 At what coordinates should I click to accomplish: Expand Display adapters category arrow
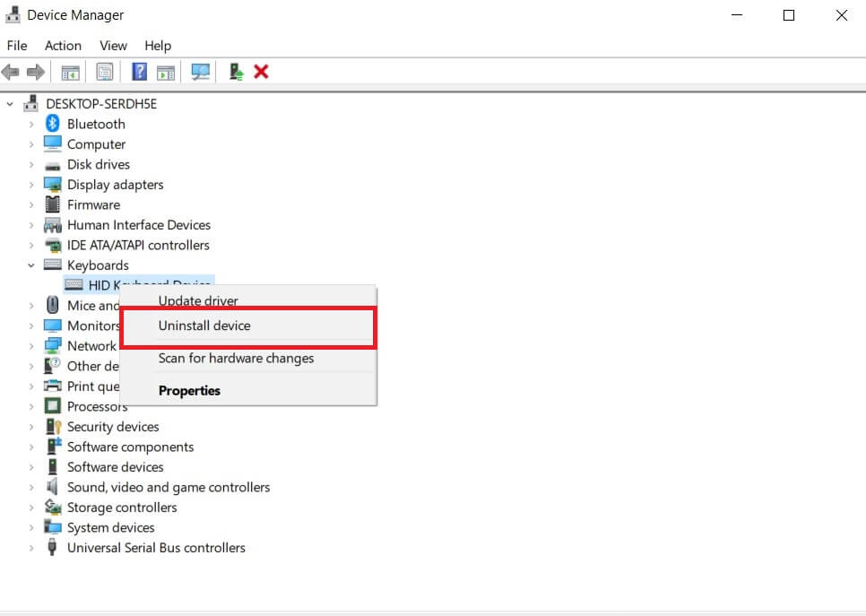31,185
